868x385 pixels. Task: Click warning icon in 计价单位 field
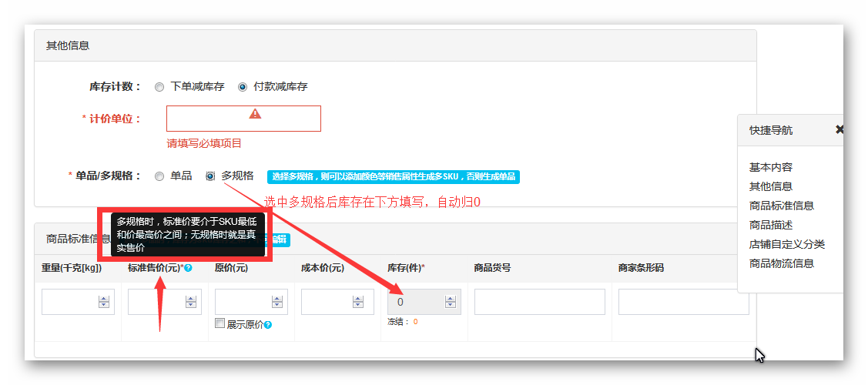(x=255, y=113)
